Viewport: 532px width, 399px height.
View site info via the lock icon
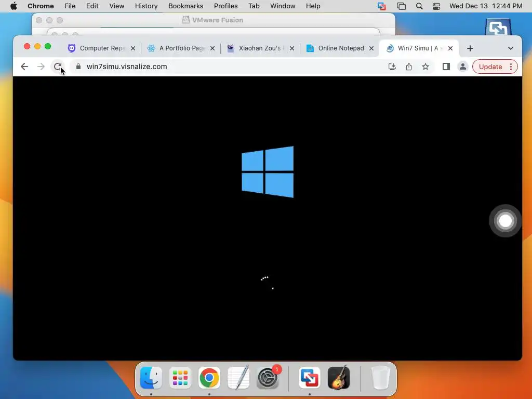click(x=78, y=66)
